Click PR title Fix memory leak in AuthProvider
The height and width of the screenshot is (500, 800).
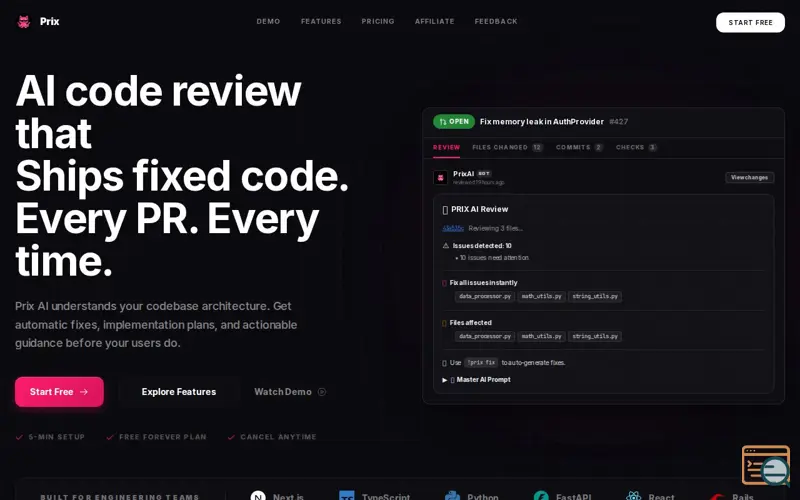pos(541,121)
